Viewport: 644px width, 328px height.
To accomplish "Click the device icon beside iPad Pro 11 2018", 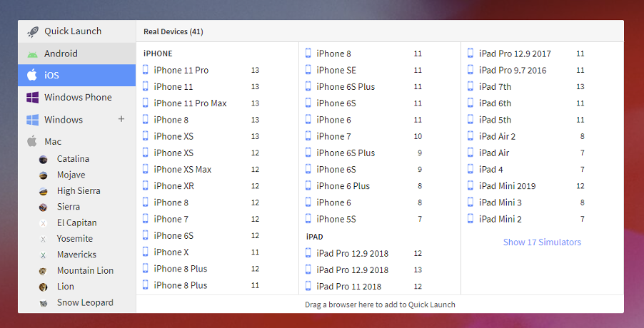I will [308, 286].
